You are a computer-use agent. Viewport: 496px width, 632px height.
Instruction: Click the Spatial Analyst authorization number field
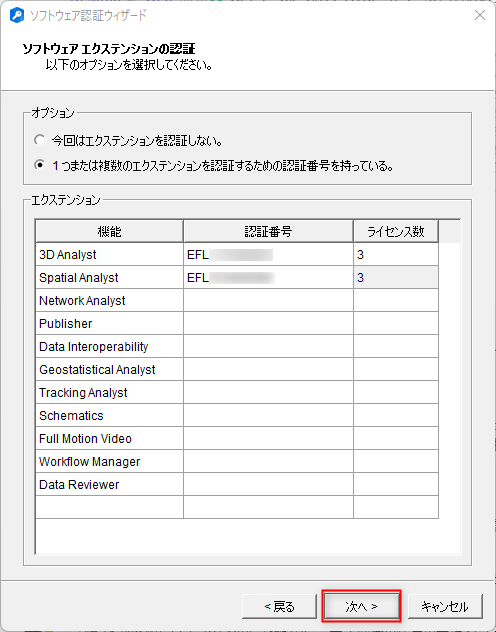click(268, 277)
